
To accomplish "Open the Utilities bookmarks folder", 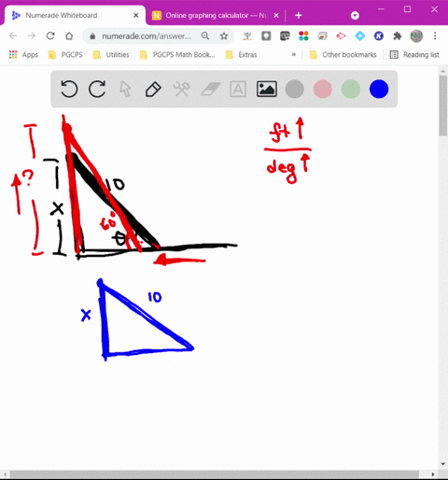I will pos(111,55).
